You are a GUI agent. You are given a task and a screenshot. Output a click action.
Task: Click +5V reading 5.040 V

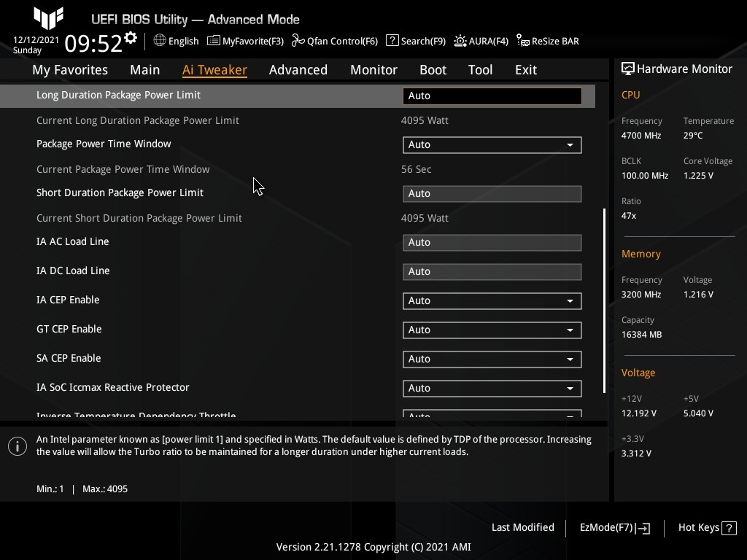tap(698, 413)
